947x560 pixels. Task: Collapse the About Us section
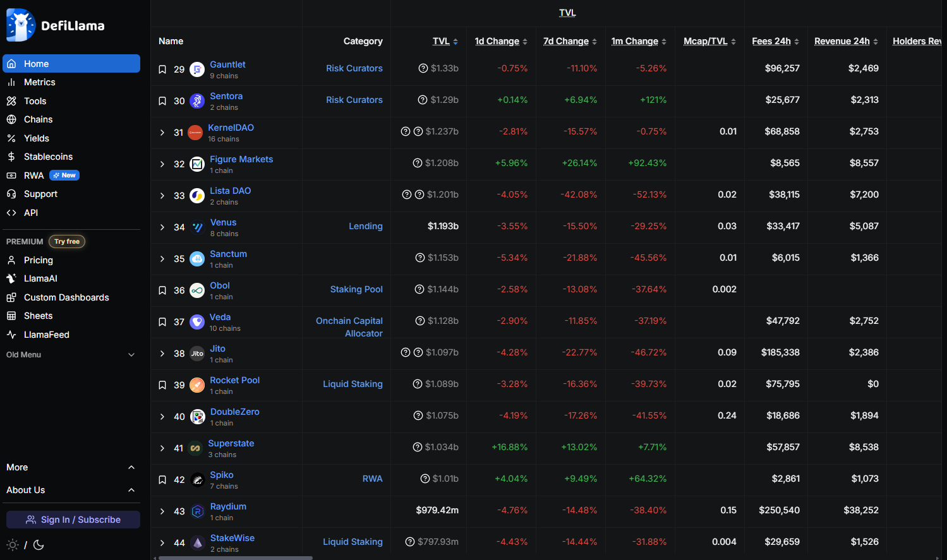coord(131,490)
